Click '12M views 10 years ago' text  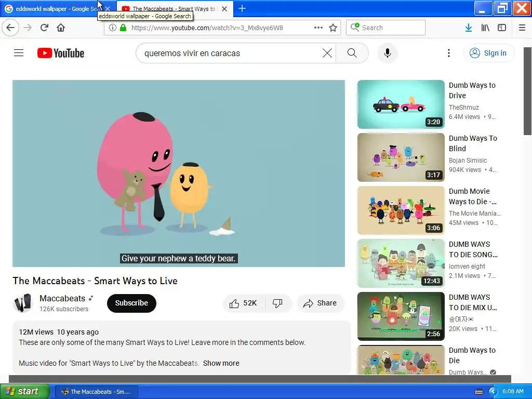[x=59, y=332]
